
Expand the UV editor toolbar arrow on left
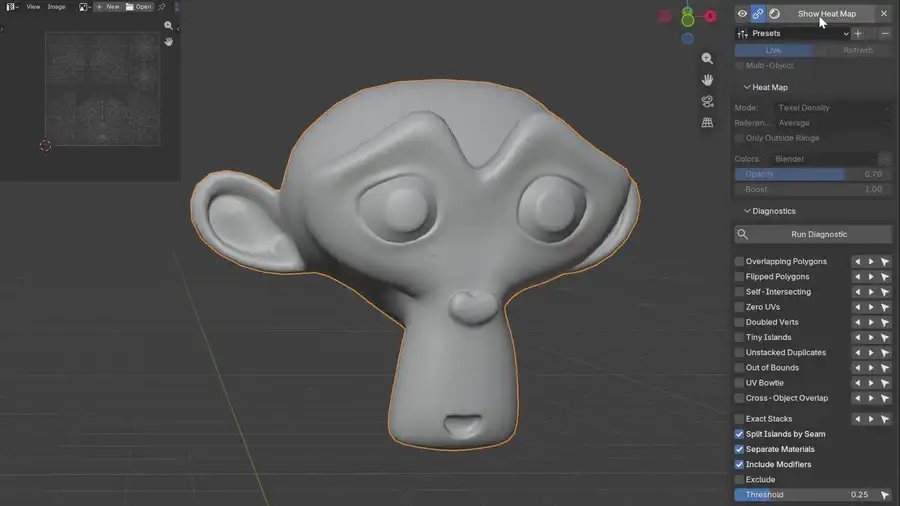pos(2,28)
